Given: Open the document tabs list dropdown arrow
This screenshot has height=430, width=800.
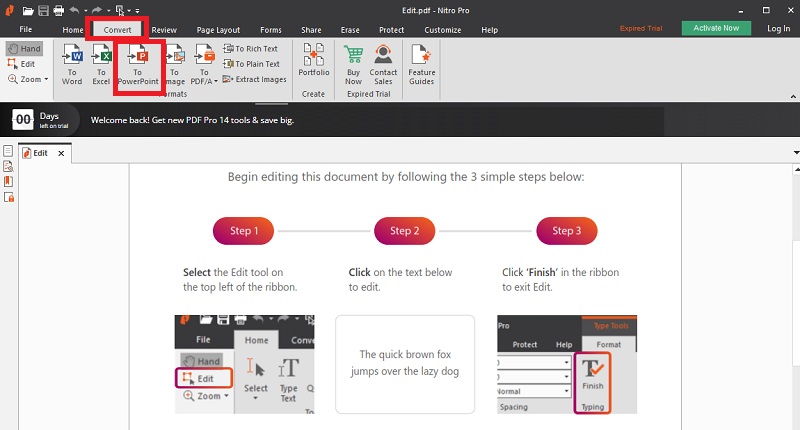Looking at the screenshot, I should pos(796,153).
